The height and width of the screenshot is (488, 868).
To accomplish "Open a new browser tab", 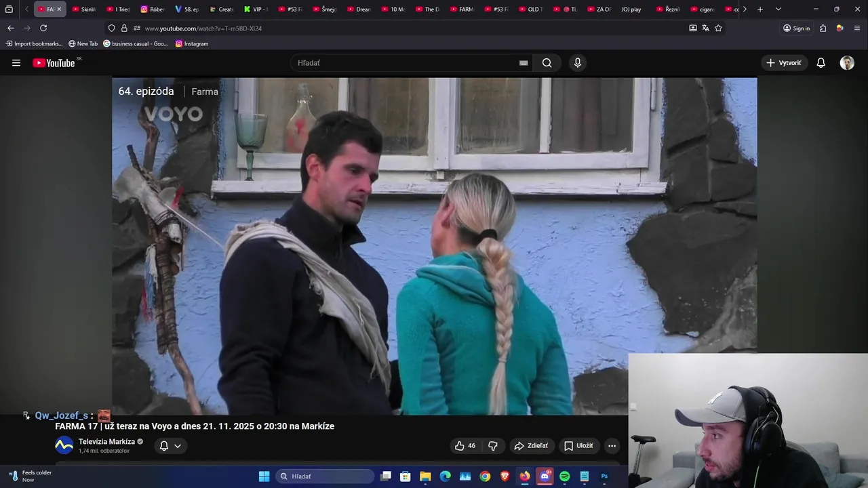I will click(760, 9).
